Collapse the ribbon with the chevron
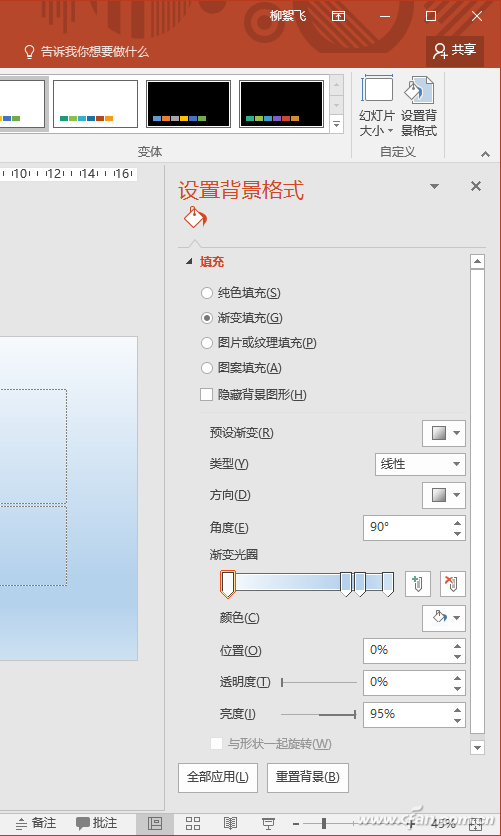Viewport: 501px width, 836px height. click(x=485, y=155)
